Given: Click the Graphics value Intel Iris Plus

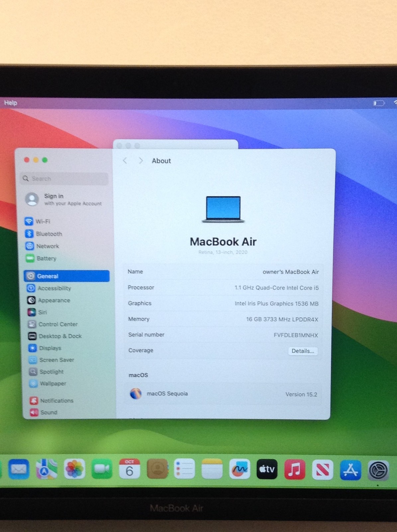Looking at the screenshot, I should pos(276,303).
